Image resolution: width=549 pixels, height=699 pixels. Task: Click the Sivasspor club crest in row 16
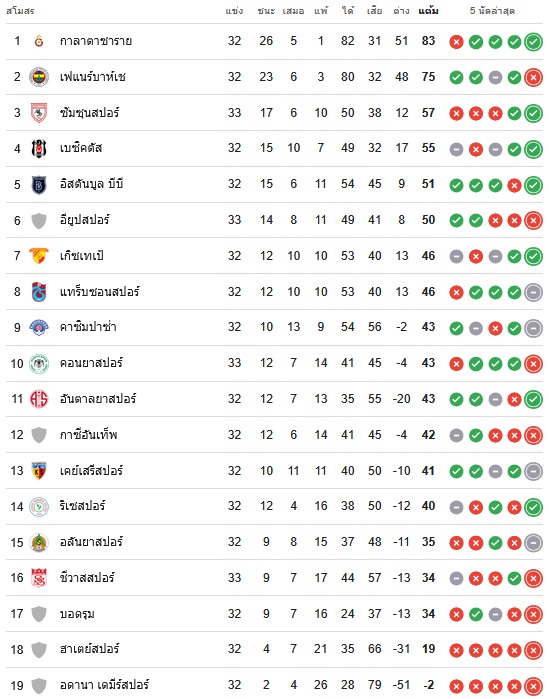pos(39,578)
